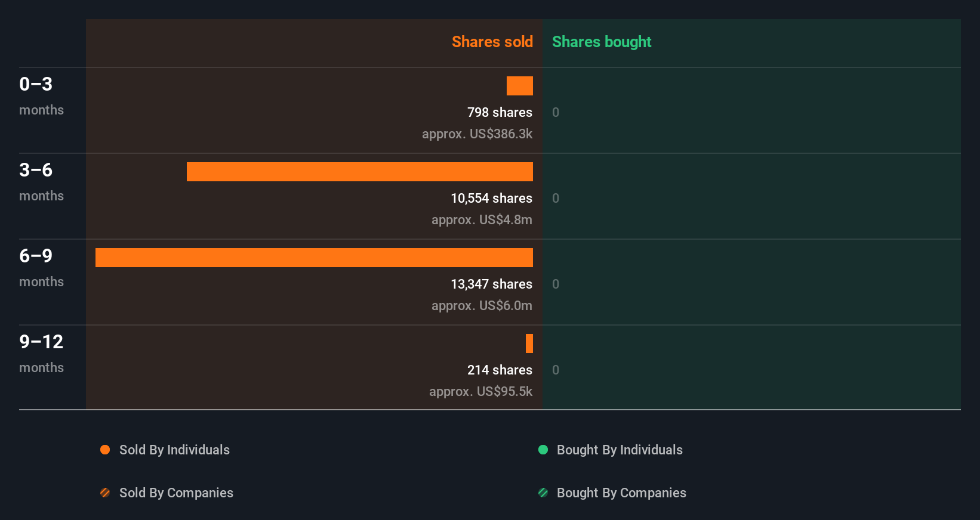Viewport: 980px width, 520px height.
Task: Click the bought 0 in 3–6 months row
Action: [x=556, y=198]
